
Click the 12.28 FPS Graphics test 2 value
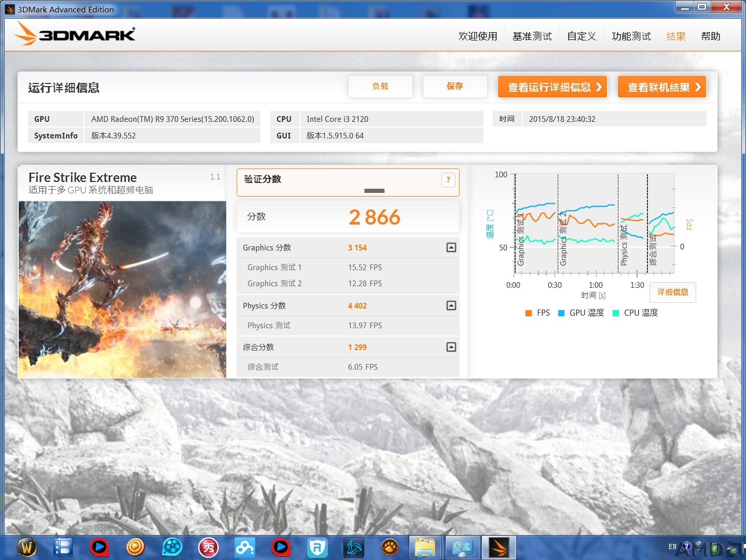(x=365, y=284)
